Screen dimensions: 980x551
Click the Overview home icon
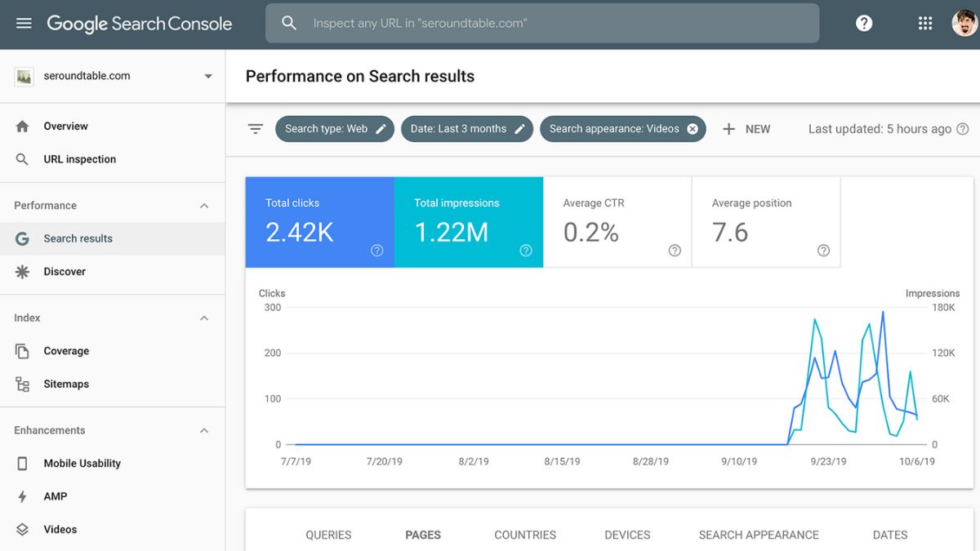[x=23, y=127]
